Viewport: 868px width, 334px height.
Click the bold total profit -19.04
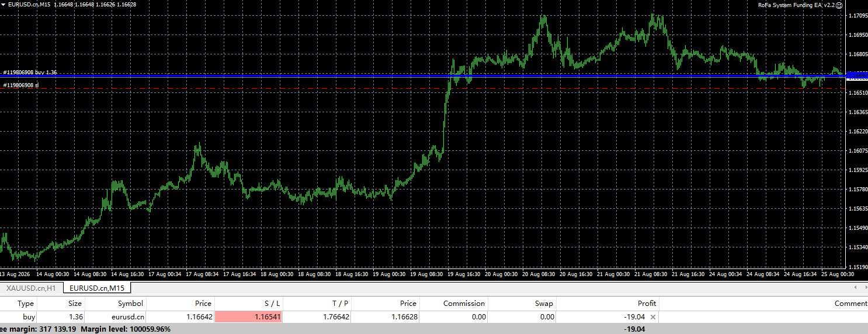coord(634,329)
